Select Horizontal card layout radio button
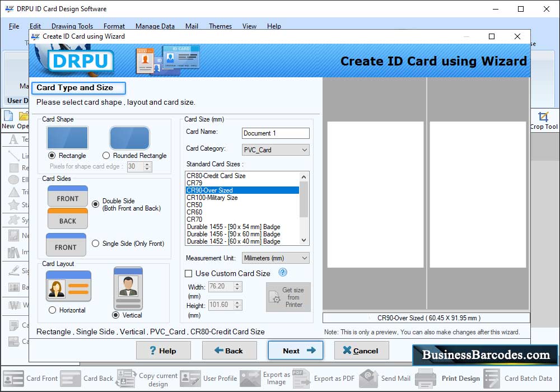The width and height of the screenshot is (560, 392). [53, 310]
